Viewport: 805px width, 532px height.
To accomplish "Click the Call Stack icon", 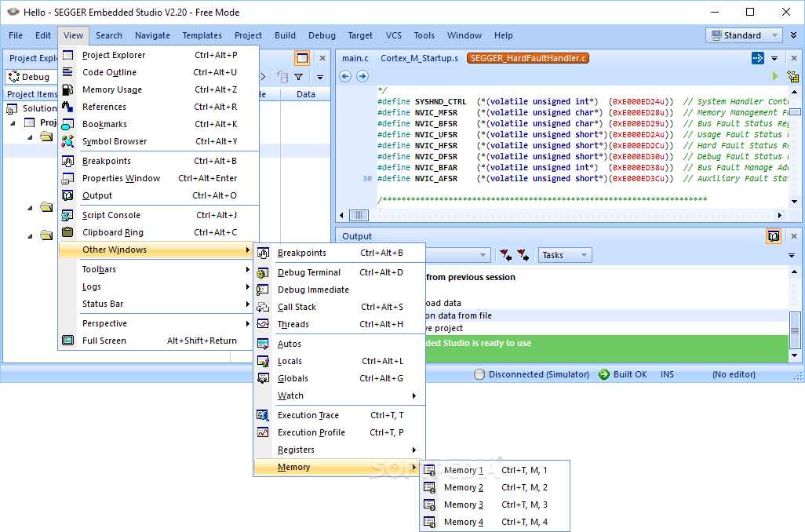I will (263, 307).
